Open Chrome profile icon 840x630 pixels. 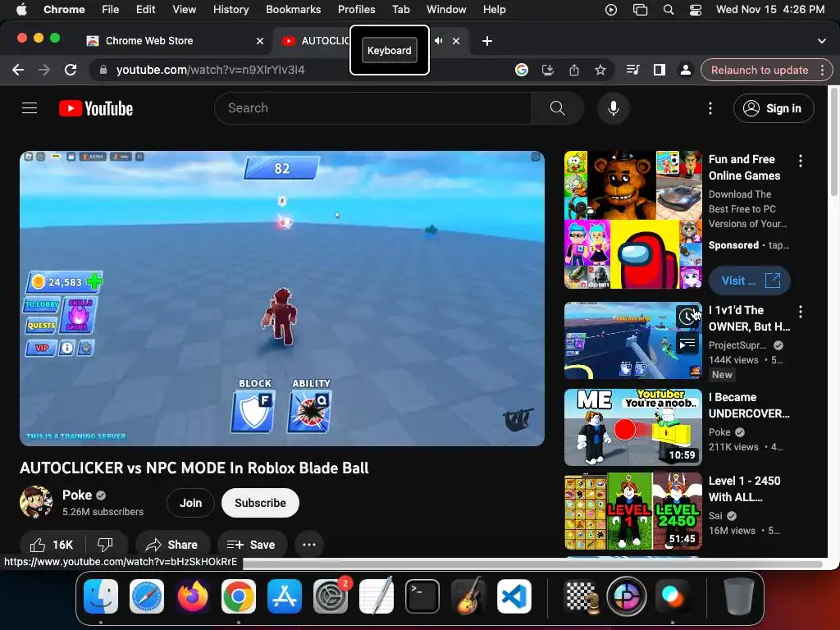tap(685, 71)
